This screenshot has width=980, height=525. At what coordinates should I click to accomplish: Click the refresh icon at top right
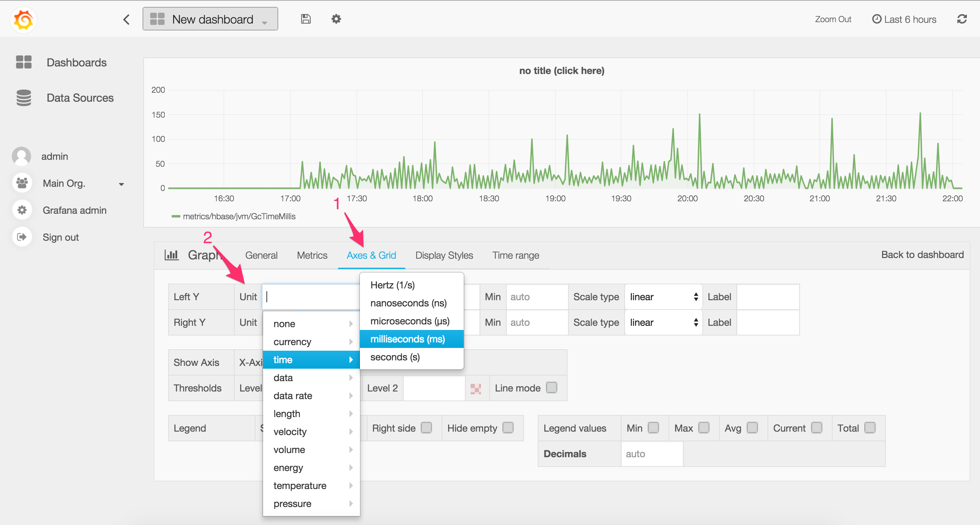(x=962, y=19)
